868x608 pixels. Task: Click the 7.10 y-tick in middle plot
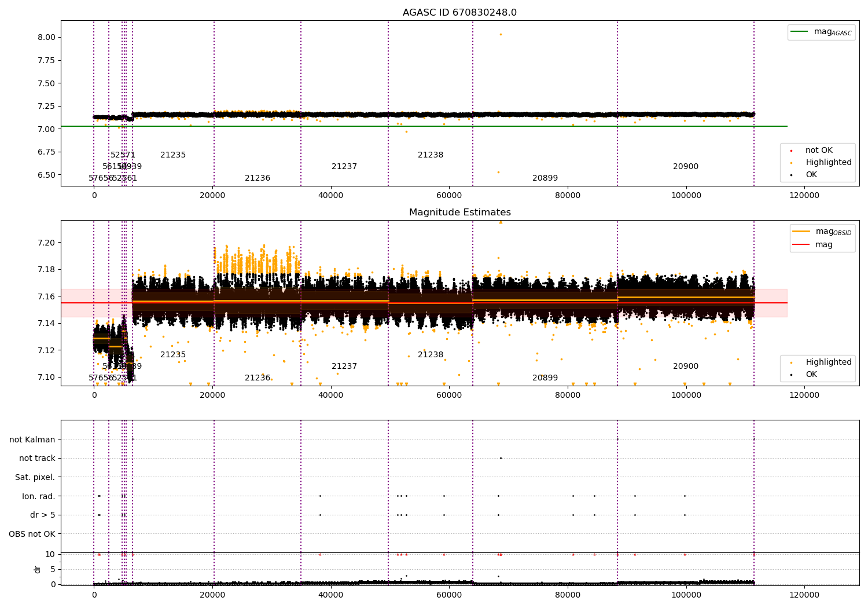(46, 377)
